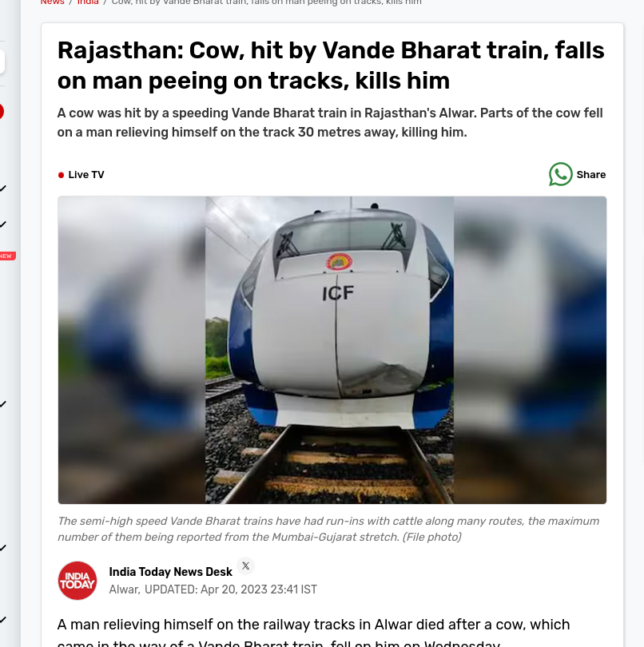Click the green WhatsApp share icon
Viewport: 644px width, 647px height.
(x=560, y=174)
